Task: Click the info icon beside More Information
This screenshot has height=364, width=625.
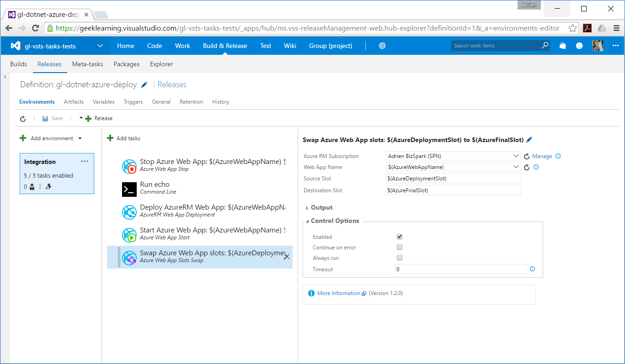Action: point(311,293)
